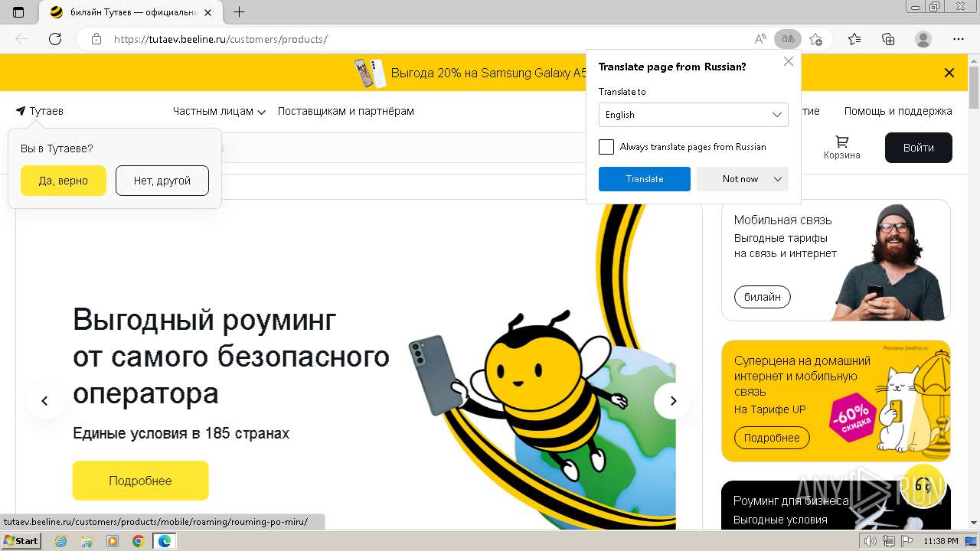Click the Войти login button
Screen dimensions: 980x551
click(919, 148)
